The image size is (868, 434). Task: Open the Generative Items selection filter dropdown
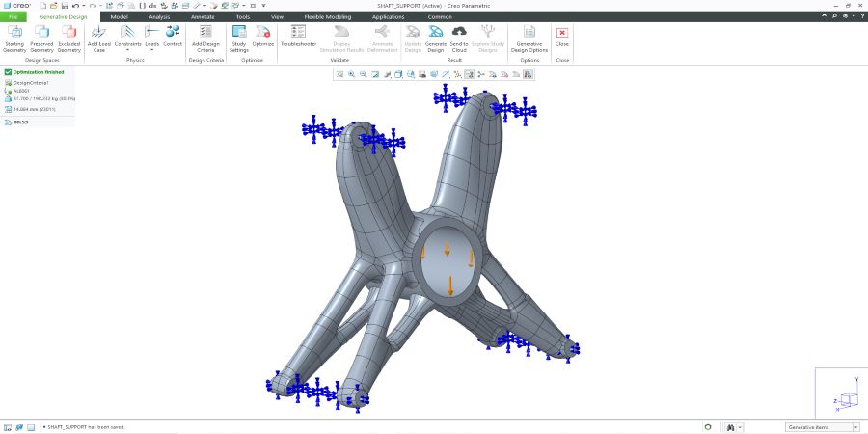[x=821, y=426]
